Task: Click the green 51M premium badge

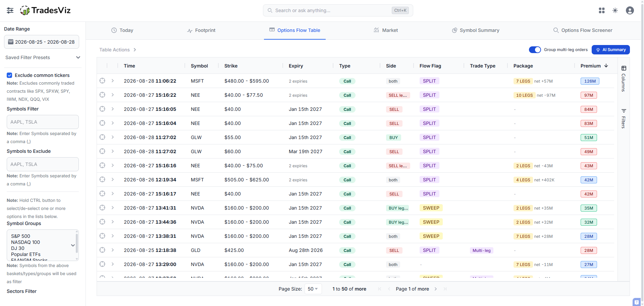Action: pyautogui.click(x=589, y=137)
